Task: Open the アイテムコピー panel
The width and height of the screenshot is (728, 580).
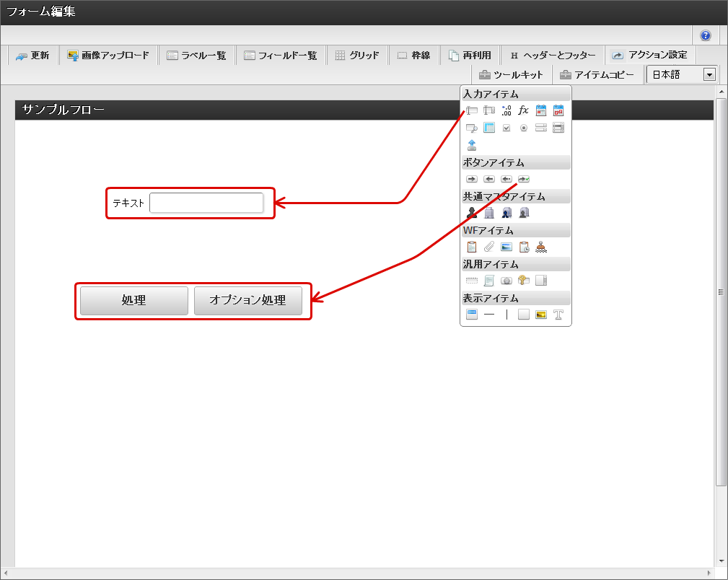Action: pyautogui.click(x=597, y=74)
